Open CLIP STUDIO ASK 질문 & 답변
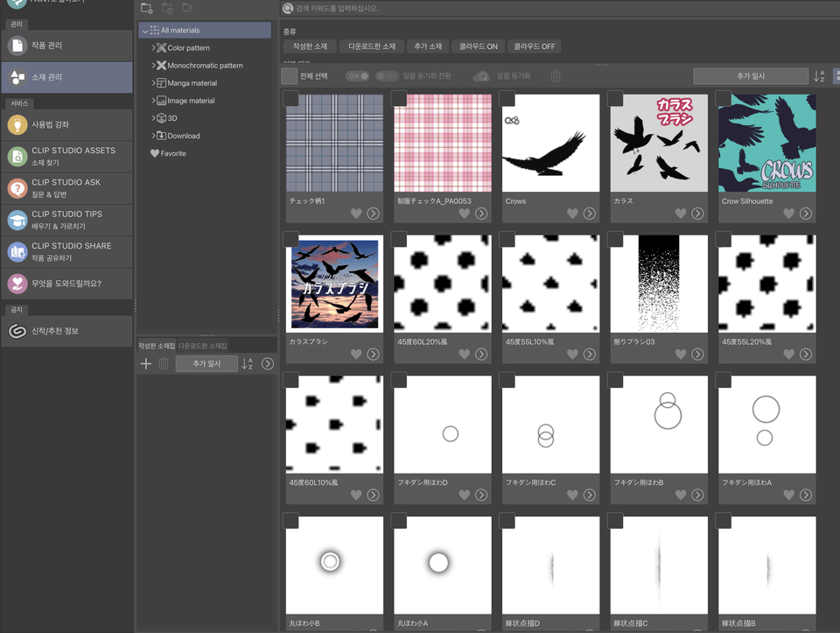The image size is (840, 633). [x=67, y=188]
